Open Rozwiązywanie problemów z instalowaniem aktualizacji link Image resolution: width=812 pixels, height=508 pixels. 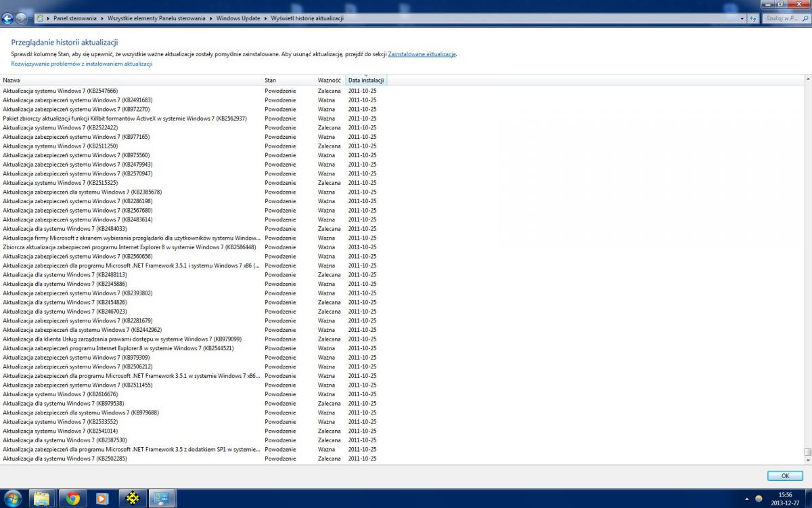coord(82,64)
